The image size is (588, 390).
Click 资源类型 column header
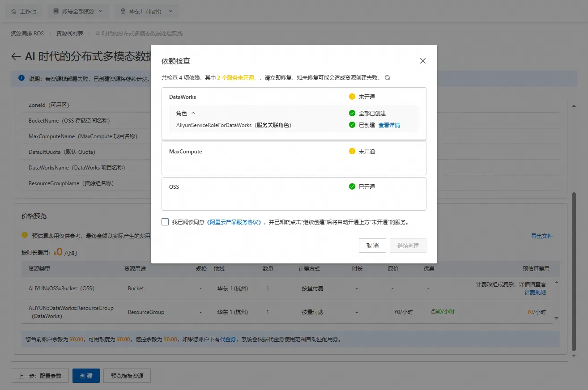coord(39,269)
